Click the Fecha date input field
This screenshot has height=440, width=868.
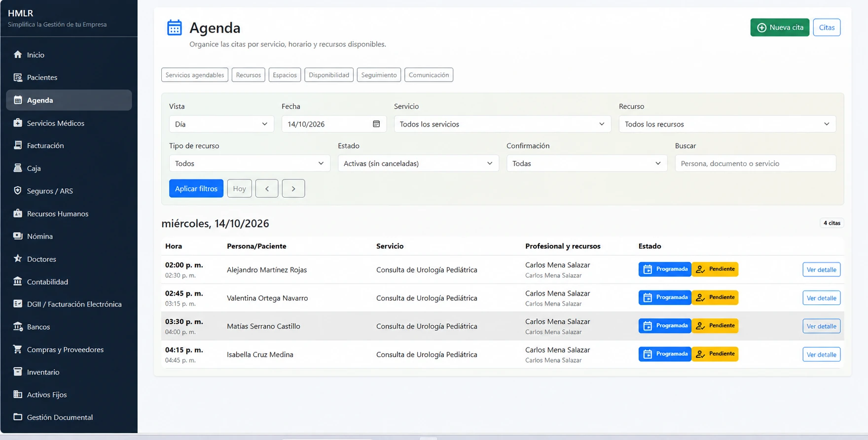coord(334,124)
